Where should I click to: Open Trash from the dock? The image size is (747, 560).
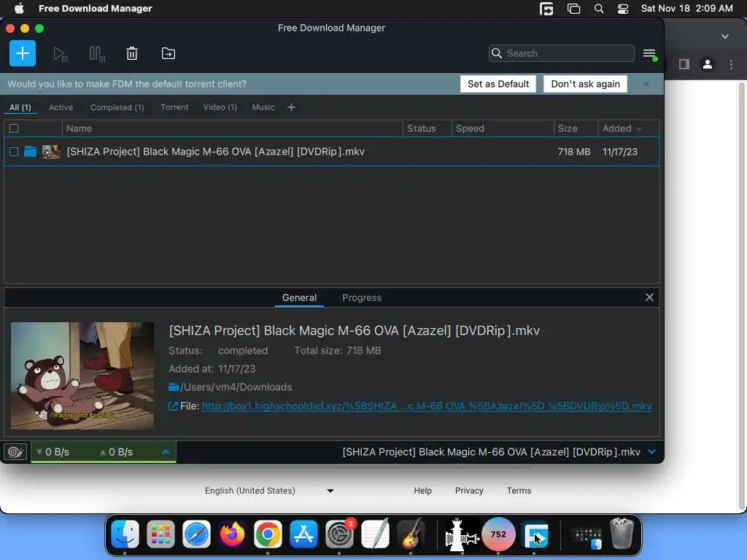pos(622,534)
